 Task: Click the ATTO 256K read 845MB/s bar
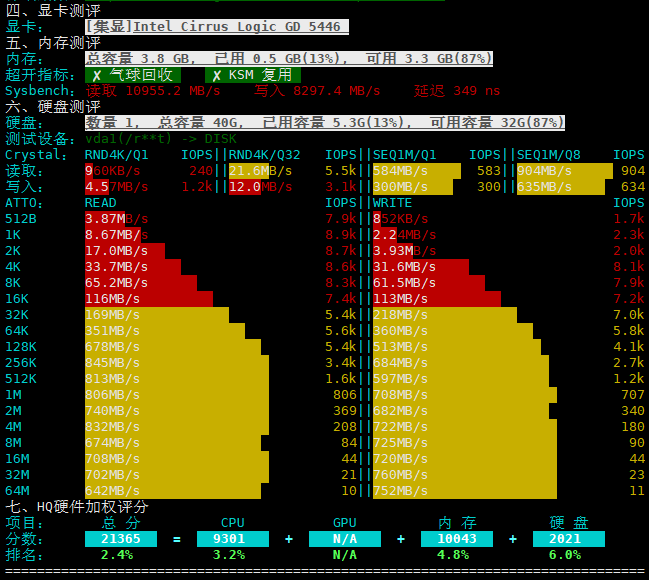(x=177, y=363)
